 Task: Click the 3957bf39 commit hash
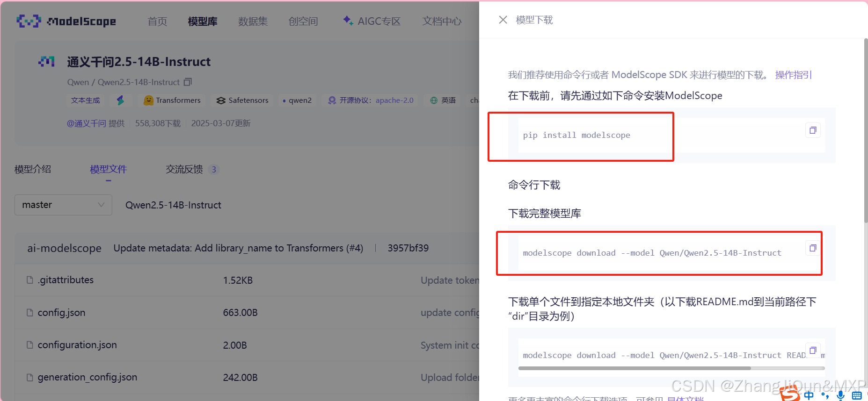[408, 248]
